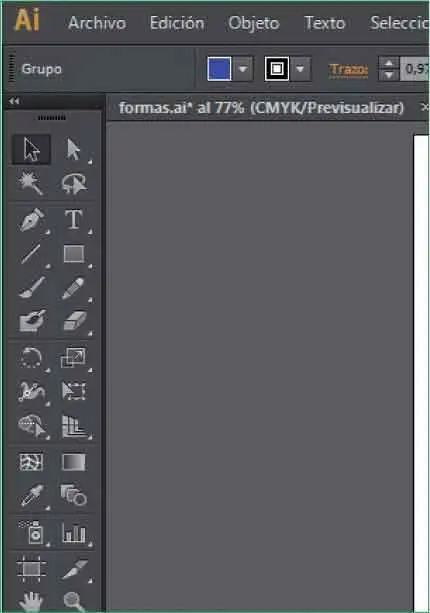This screenshot has height=613, width=430.
Task: Select the Lasso tool
Action: click(73, 183)
